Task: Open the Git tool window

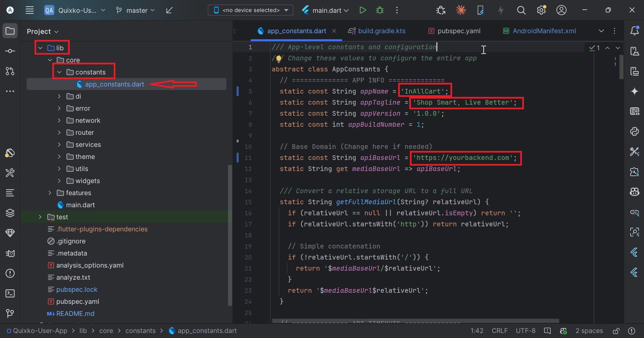Action: click(10, 314)
